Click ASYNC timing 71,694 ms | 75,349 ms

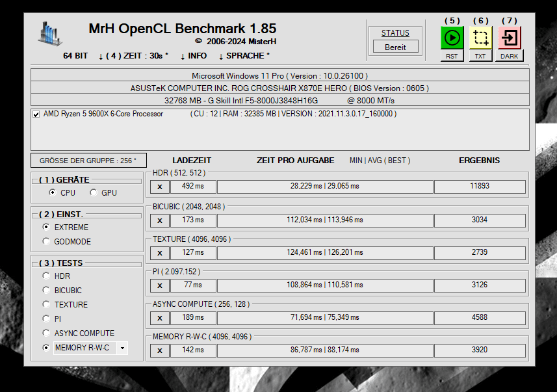tap(325, 318)
